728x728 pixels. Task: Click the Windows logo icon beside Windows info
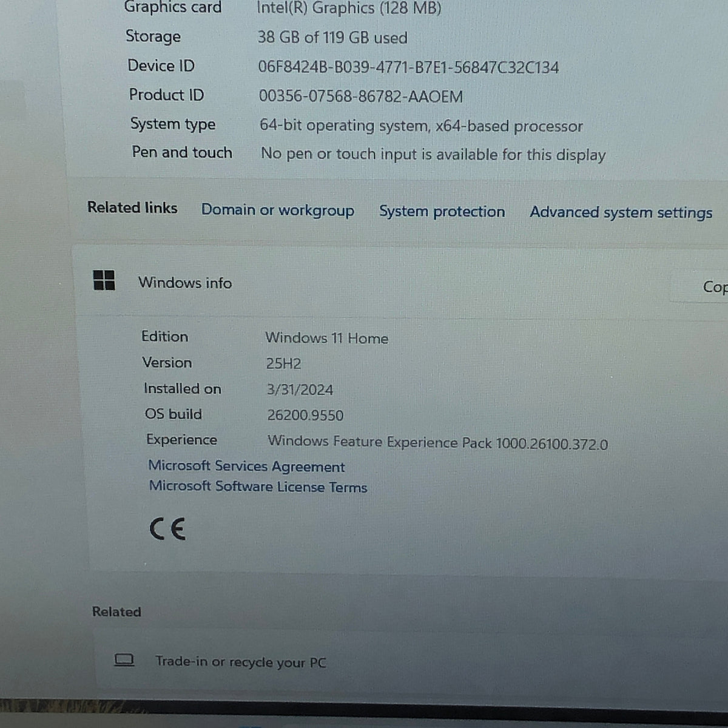click(x=104, y=280)
